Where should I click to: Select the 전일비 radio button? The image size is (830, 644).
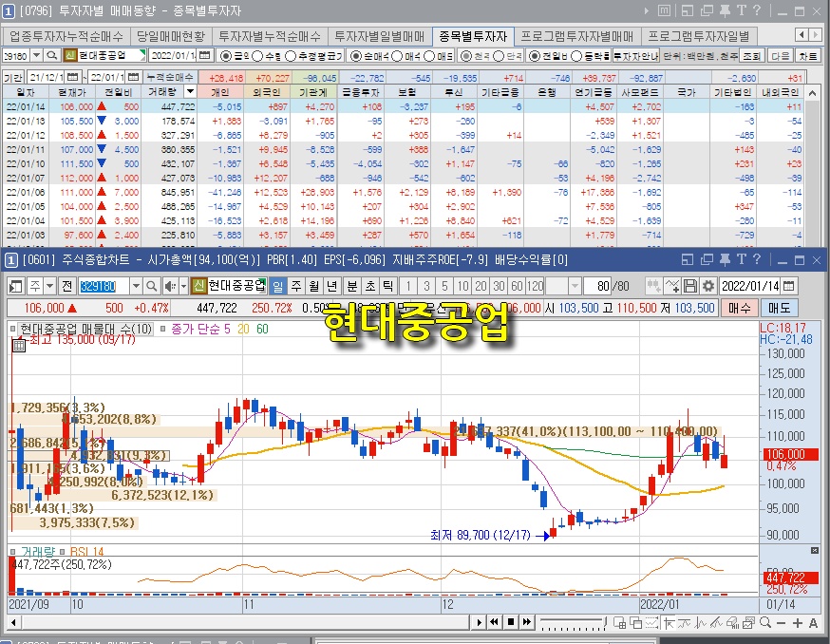tap(535, 56)
